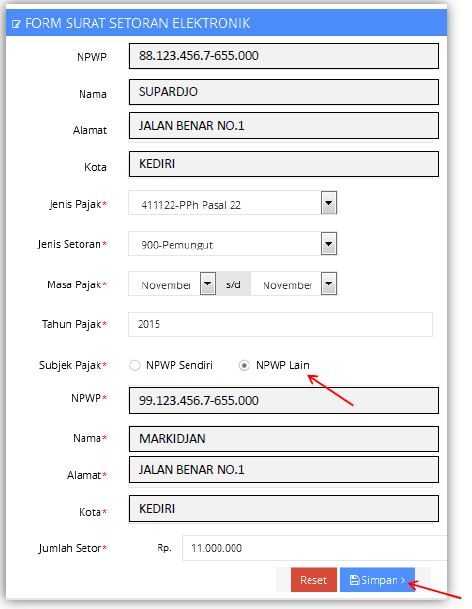Click the edit icon beside the form title
The image size is (472, 609).
pos(16,24)
